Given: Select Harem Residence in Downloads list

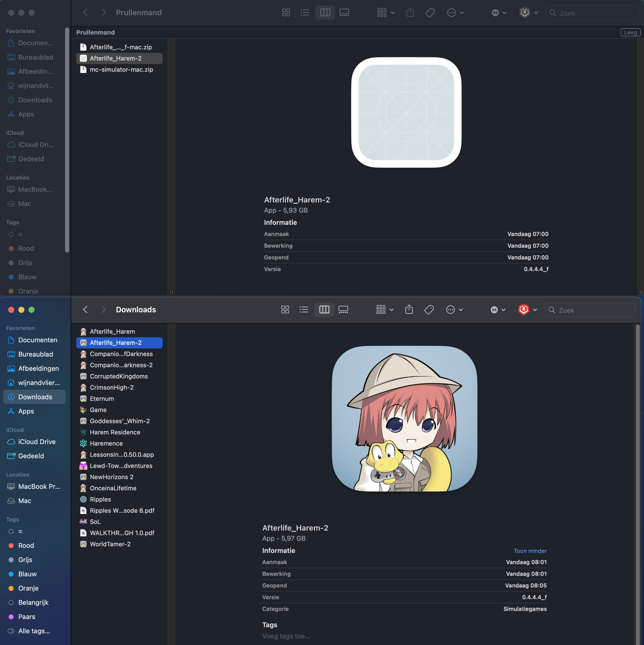Looking at the screenshot, I should (x=119, y=432).
